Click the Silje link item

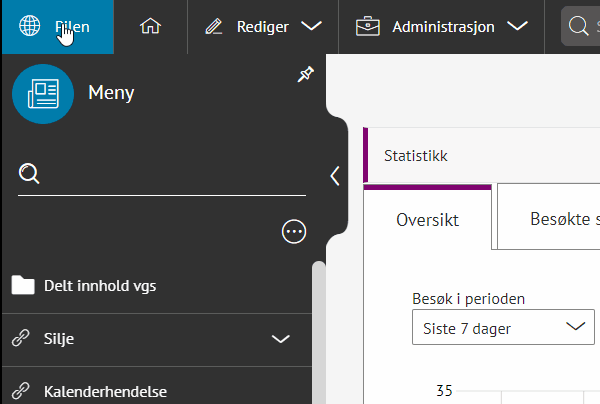pos(59,339)
